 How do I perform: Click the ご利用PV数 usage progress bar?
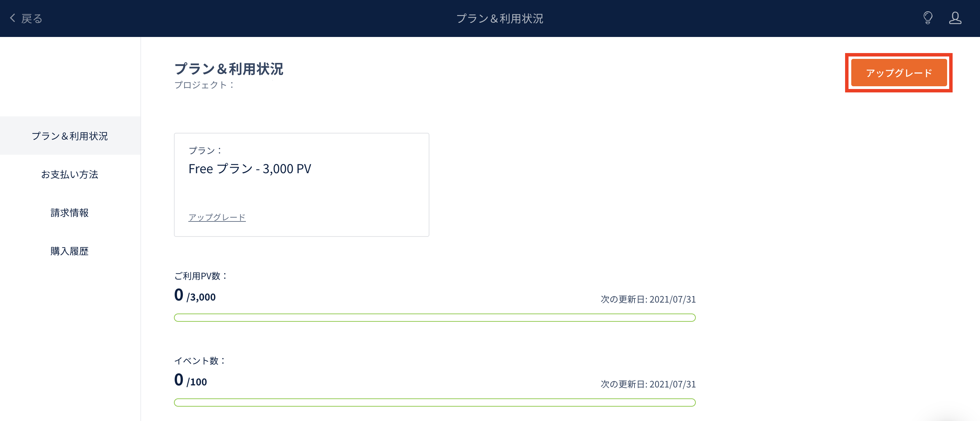[x=435, y=318]
